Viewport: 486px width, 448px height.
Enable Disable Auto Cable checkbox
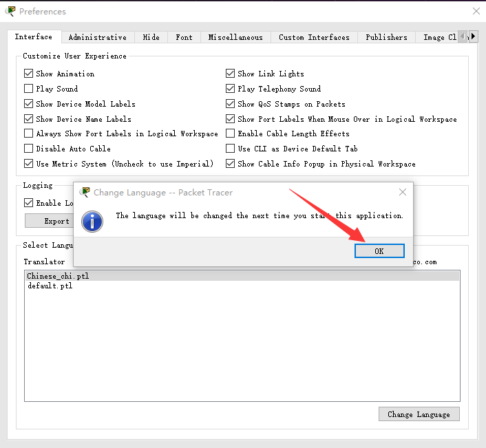tap(28, 149)
